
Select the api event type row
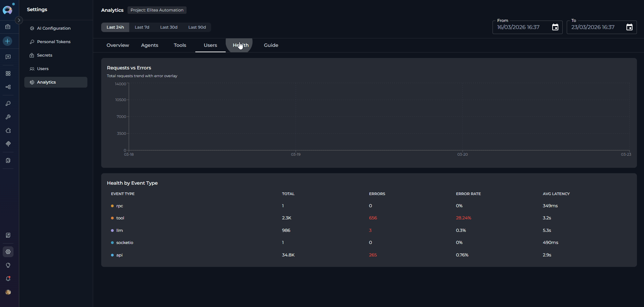click(x=369, y=255)
